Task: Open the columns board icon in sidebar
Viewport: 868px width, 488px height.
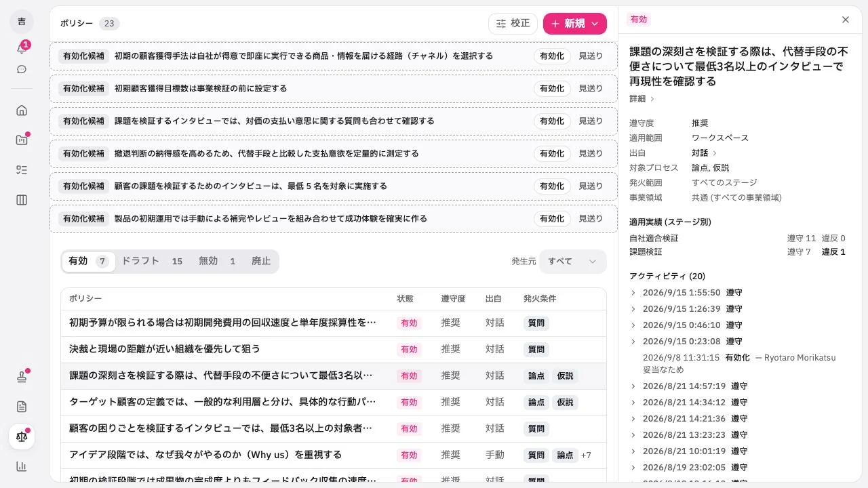Action: tap(22, 200)
